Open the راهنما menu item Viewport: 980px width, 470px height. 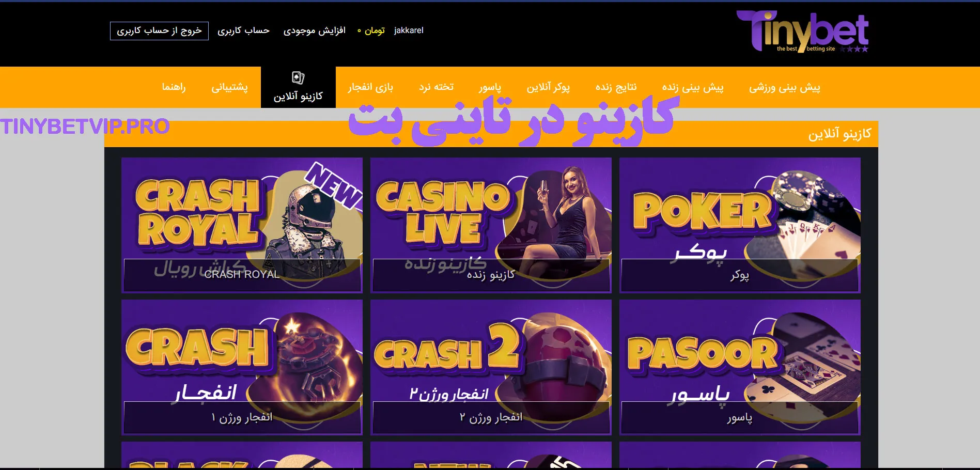click(174, 87)
